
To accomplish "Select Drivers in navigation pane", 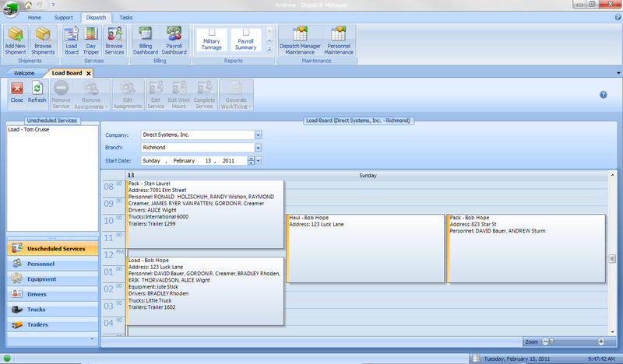I will click(x=52, y=294).
